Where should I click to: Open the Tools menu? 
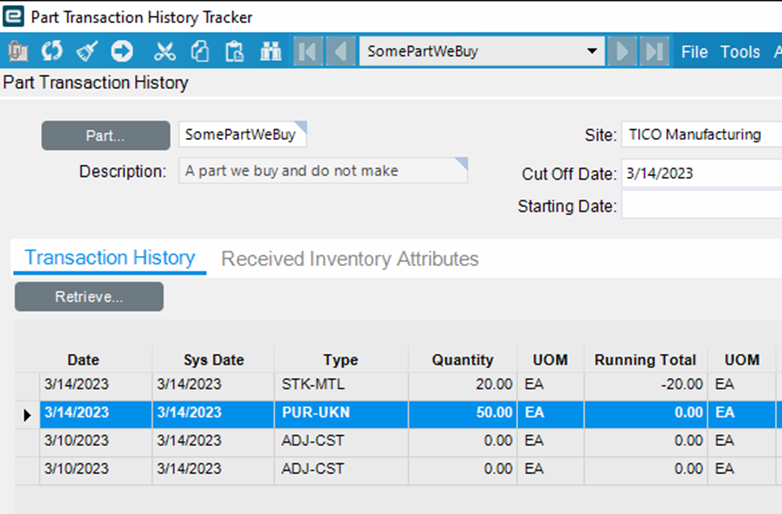(740, 52)
